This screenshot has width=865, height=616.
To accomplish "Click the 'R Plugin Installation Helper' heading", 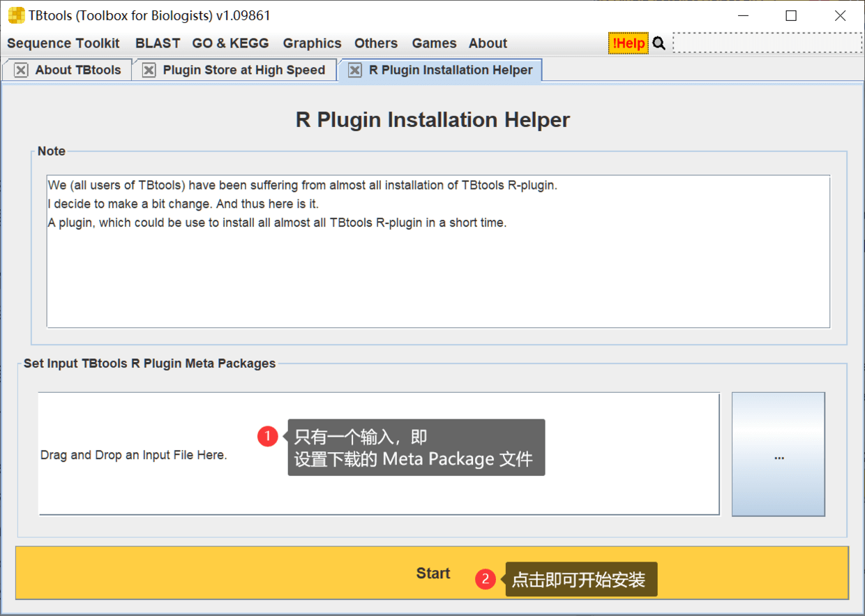I will (x=433, y=120).
